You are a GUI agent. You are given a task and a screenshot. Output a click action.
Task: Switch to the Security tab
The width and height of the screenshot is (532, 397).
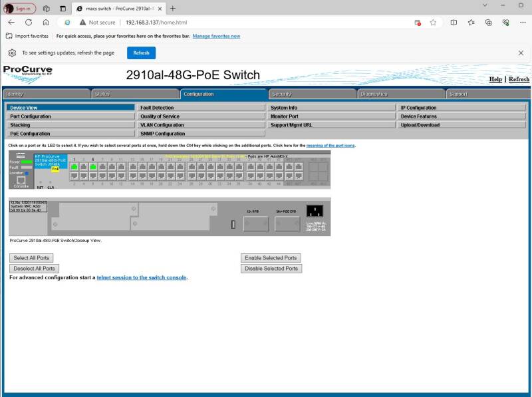pos(313,94)
